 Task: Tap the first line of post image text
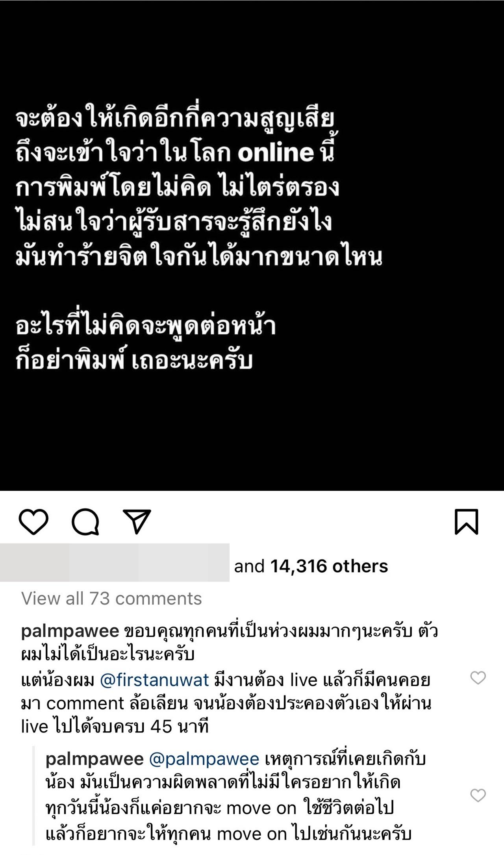click(175, 119)
